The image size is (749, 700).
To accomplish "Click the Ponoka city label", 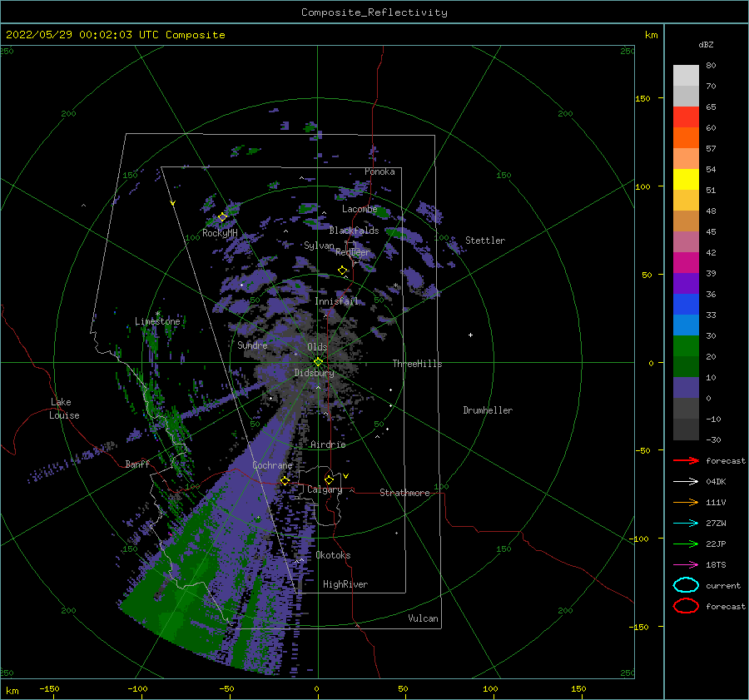I will [379, 171].
